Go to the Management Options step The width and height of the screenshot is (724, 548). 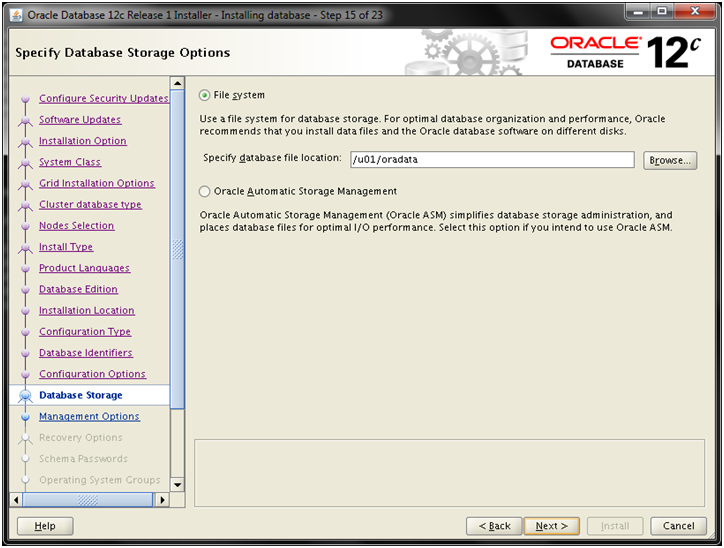(89, 417)
